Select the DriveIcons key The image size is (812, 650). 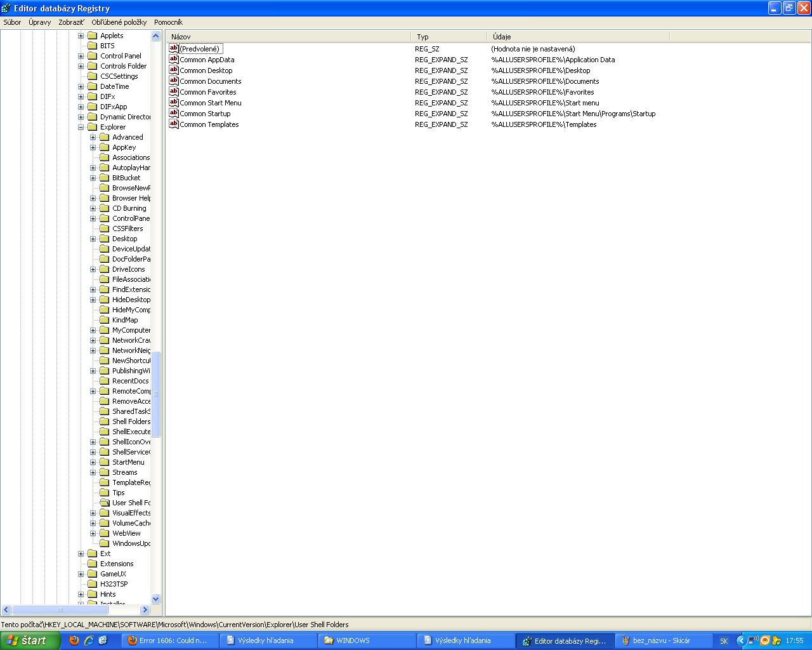pyautogui.click(x=128, y=269)
